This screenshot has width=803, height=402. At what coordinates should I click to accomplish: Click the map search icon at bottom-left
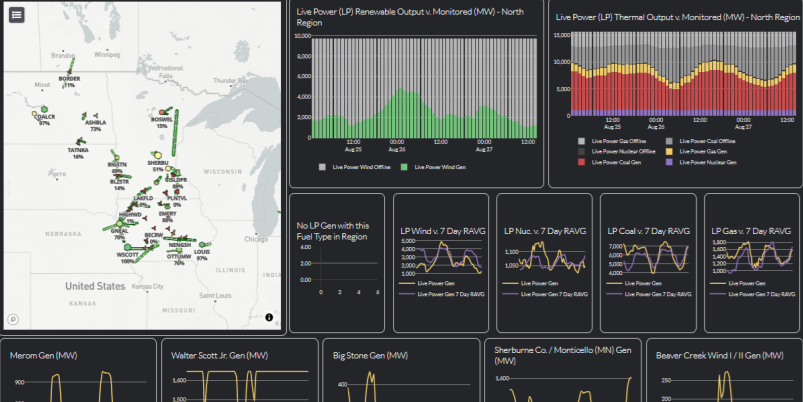[x=13, y=320]
